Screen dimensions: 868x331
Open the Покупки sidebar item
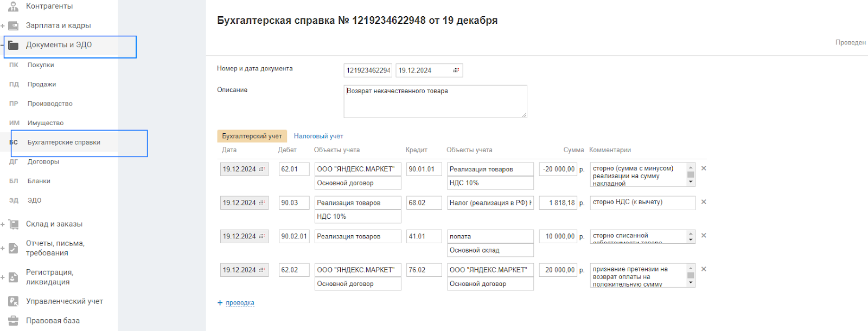pyautogui.click(x=41, y=65)
